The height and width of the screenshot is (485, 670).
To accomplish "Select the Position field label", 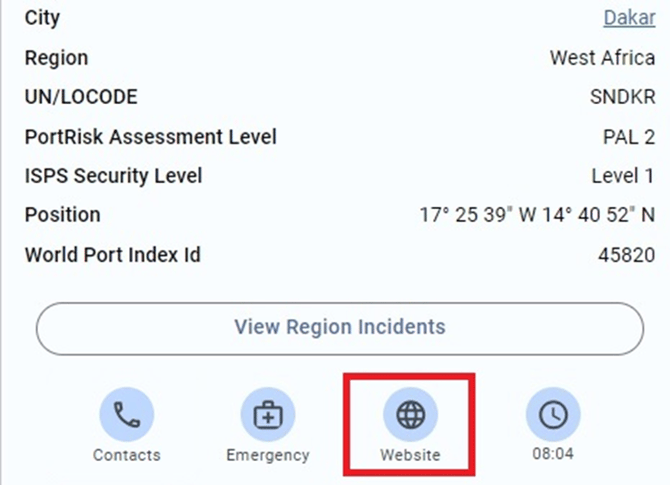I will coord(62,215).
